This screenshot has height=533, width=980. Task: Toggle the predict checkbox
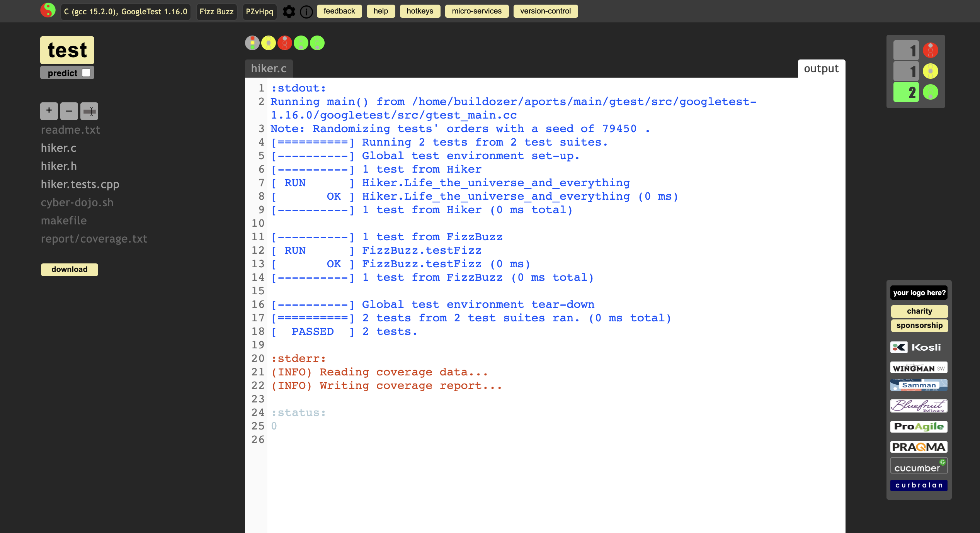(x=86, y=73)
